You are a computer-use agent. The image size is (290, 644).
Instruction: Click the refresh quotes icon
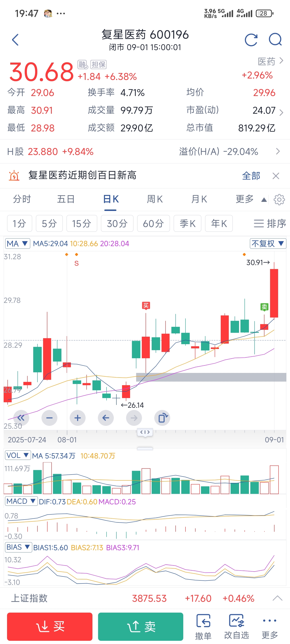251,40
